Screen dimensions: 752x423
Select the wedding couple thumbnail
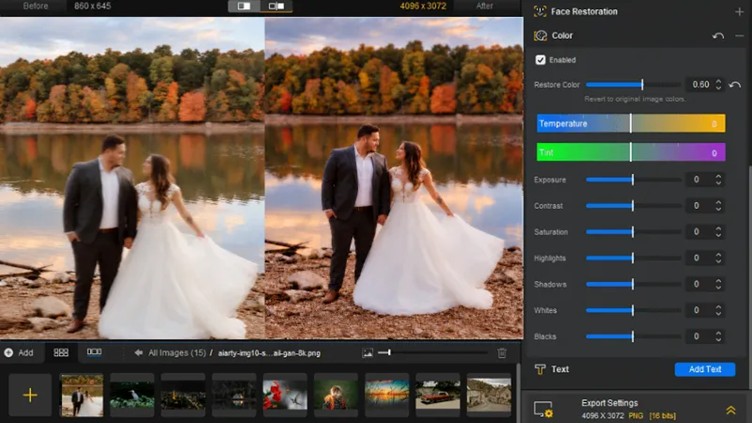pos(82,395)
